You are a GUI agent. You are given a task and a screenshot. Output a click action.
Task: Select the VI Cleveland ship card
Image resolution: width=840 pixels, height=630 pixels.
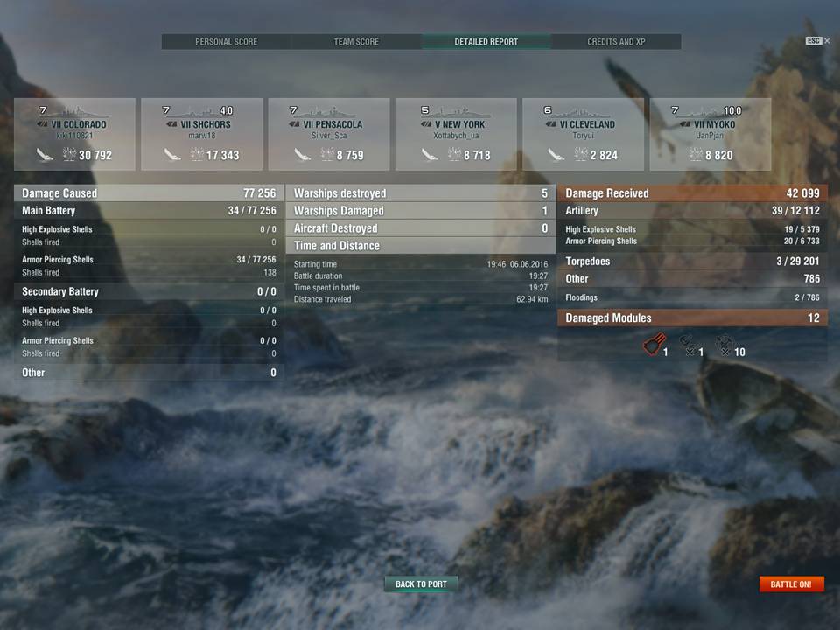click(584, 134)
